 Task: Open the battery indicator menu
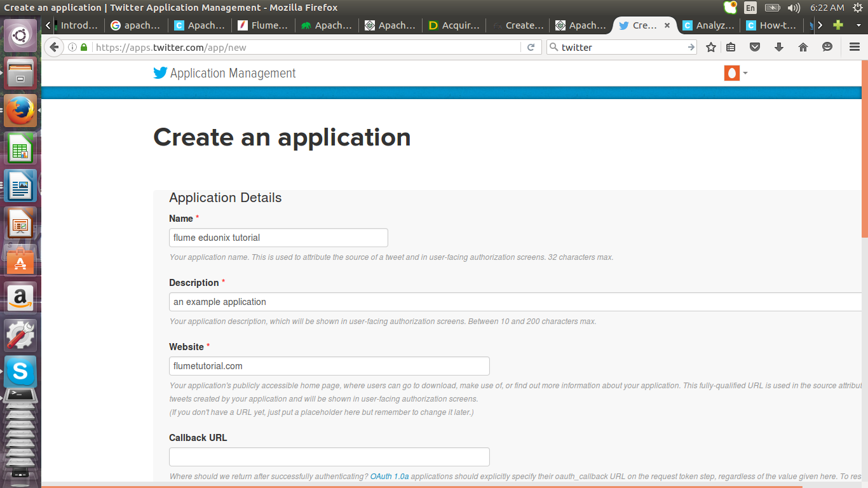[772, 8]
